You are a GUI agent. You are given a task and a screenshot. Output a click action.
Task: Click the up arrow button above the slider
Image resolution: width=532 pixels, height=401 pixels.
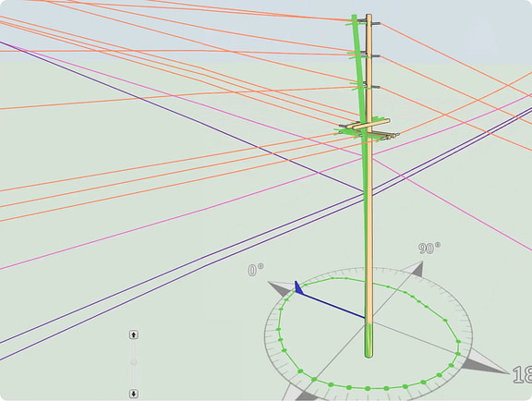tap(134, 334)
